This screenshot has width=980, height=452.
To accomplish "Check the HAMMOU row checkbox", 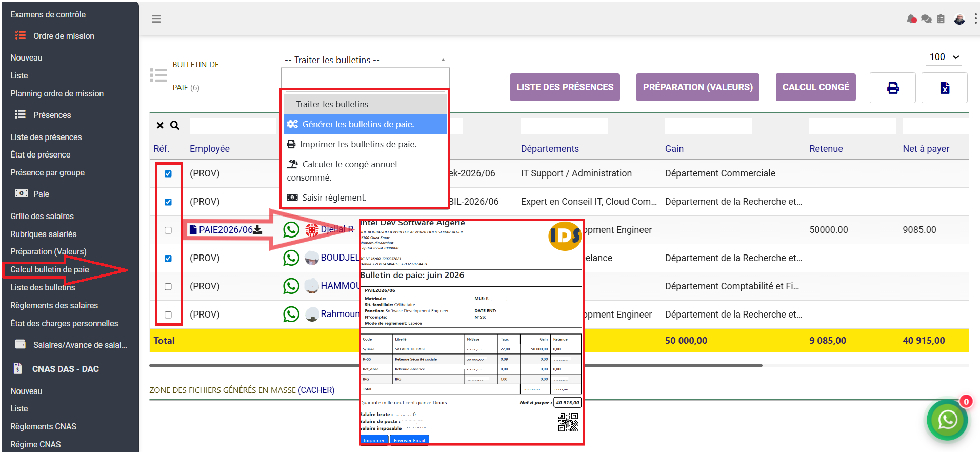I will coord(168,287).
